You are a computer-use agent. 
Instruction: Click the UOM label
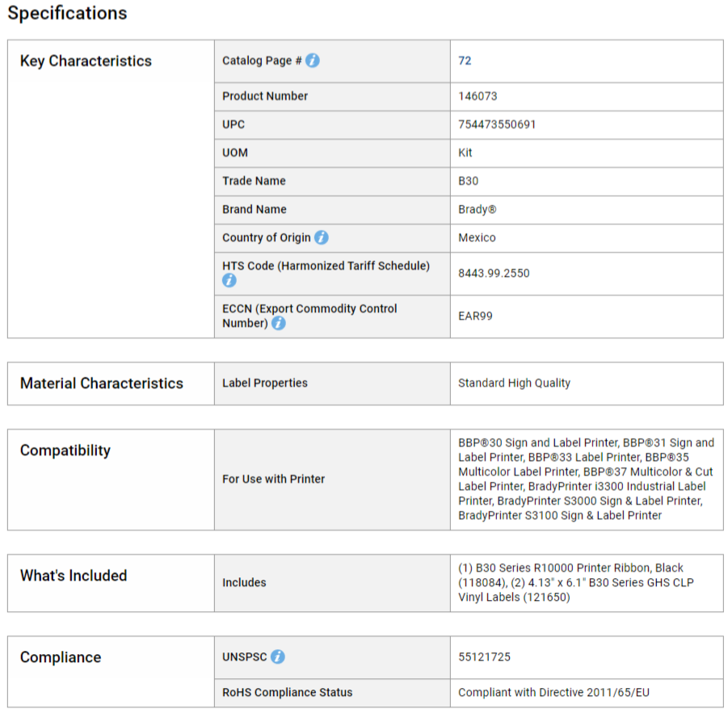[235, 153]
